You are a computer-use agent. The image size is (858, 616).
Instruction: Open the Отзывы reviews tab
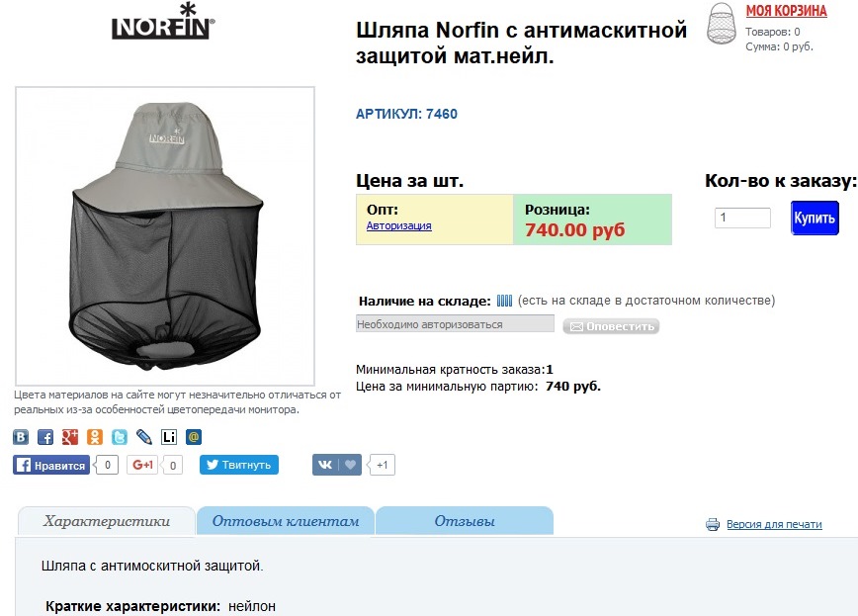[x=465, y=521]
